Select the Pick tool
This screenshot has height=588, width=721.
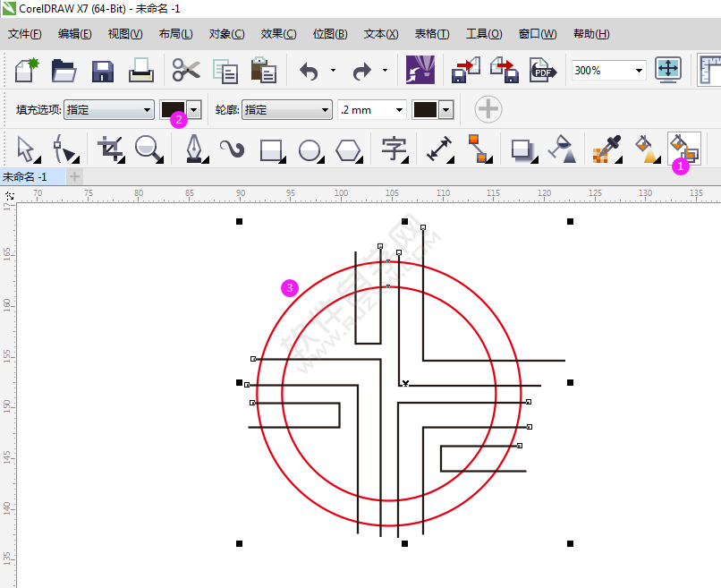pyautogui.click(x=27, y=149)
